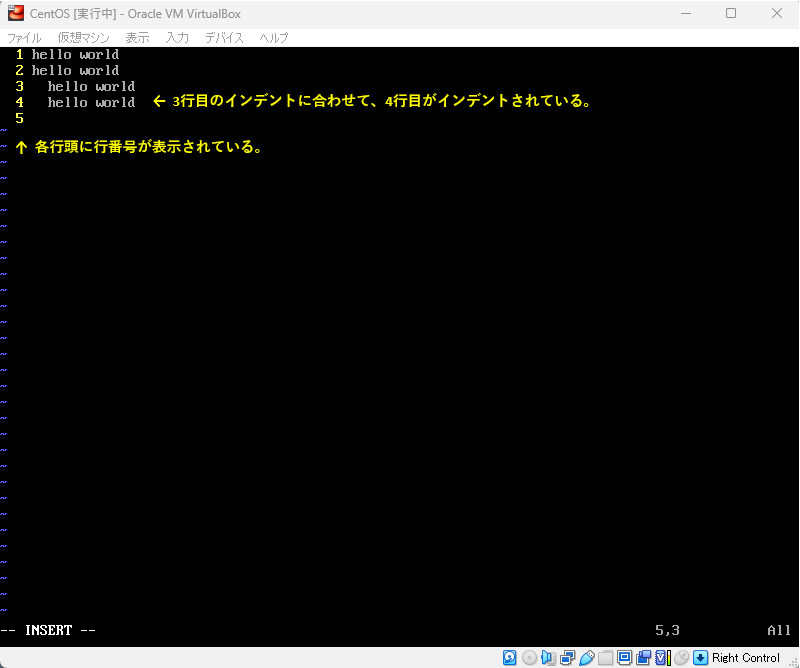Open the 仮想マシン menu
This screenshot has height=668, width=800.
click(84, 38)
